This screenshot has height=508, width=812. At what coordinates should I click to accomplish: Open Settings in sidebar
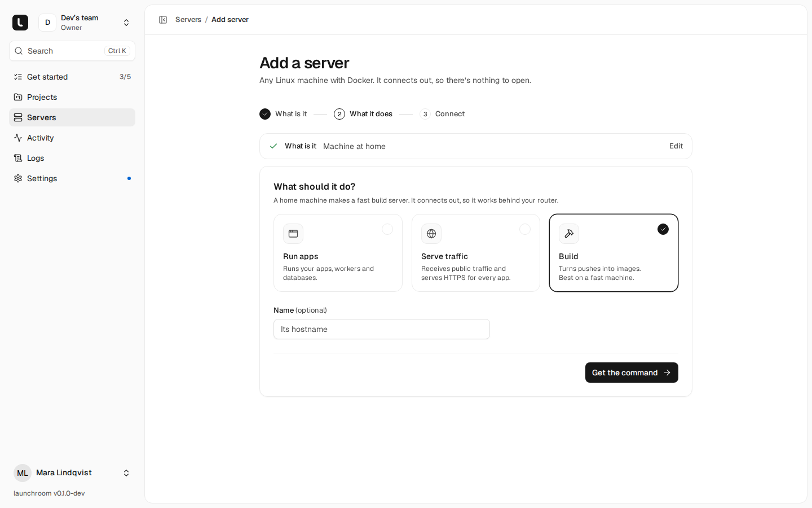pyautogui.click(x=72, y=178)
